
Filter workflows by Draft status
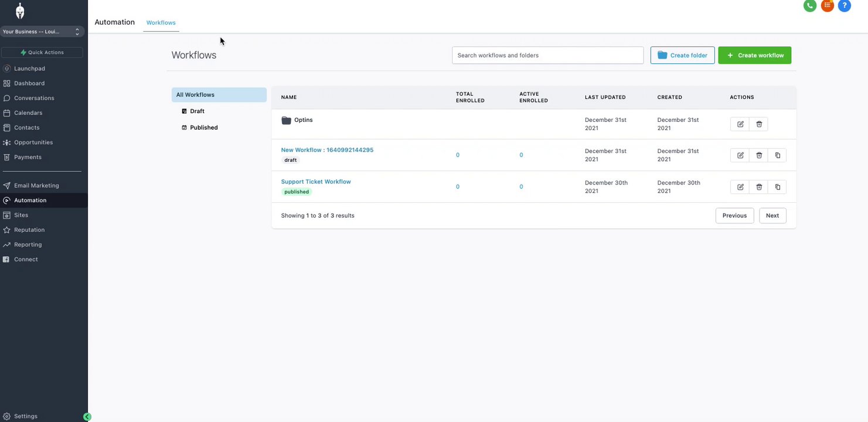pos(197,111)
